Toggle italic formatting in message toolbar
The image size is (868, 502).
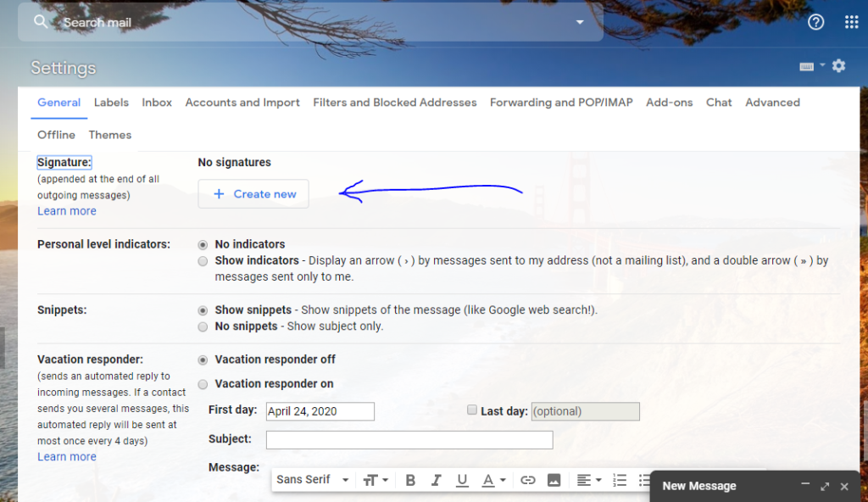pyautogui.click(x=436, y=480)
